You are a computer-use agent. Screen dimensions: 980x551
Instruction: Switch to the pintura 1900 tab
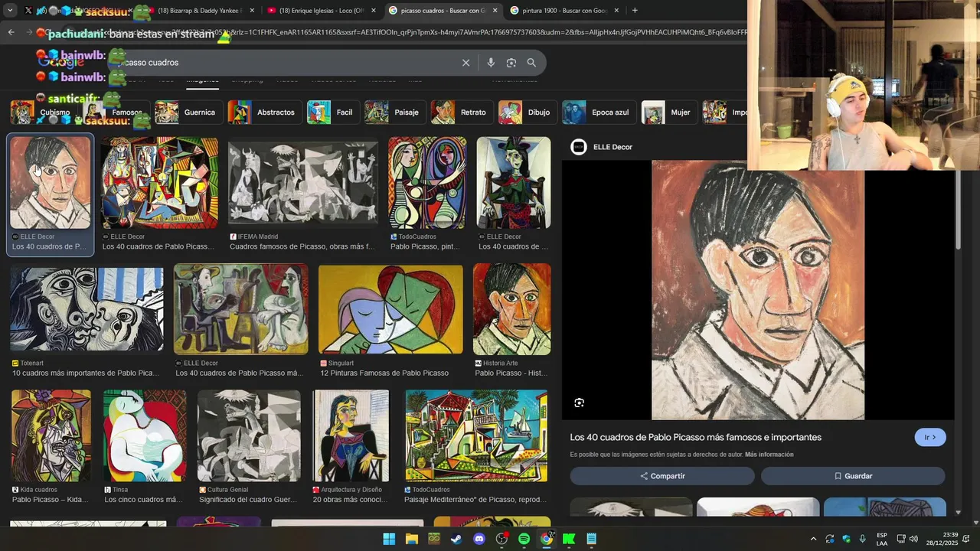(x=563, y=11)
